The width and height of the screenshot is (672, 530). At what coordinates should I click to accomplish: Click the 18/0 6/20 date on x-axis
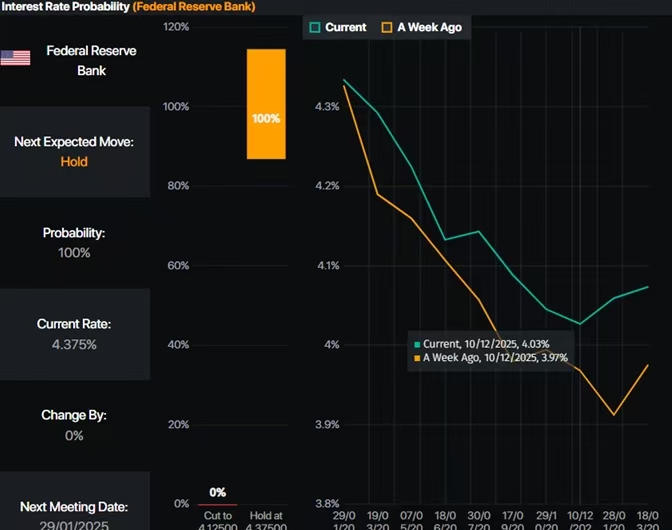coord(445,521)
